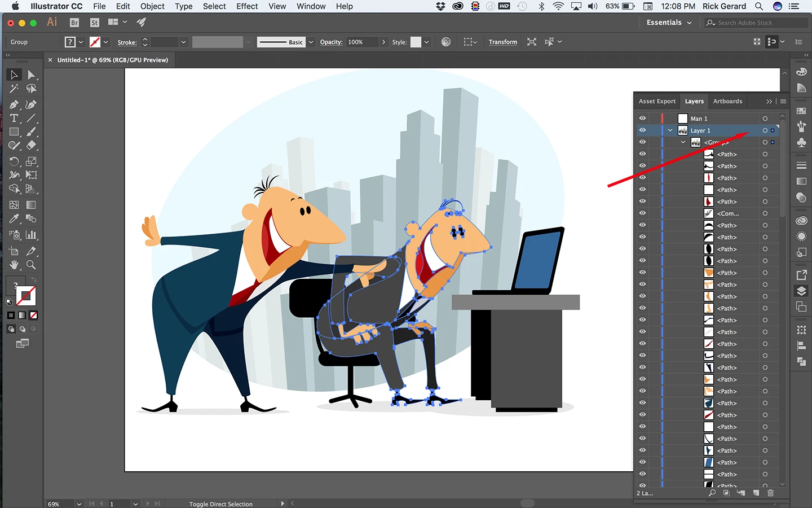Select the Column Graph tool
The image size is (812, 508).
[x=31, y=235]
